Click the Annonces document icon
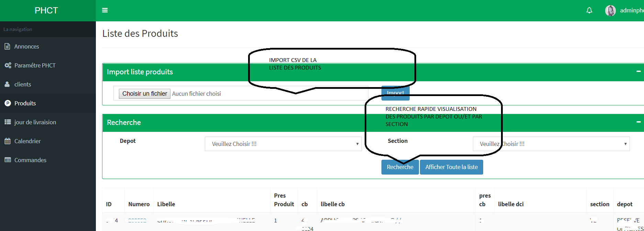The width and height of the screenshot is (644, 231). point(7,46)
